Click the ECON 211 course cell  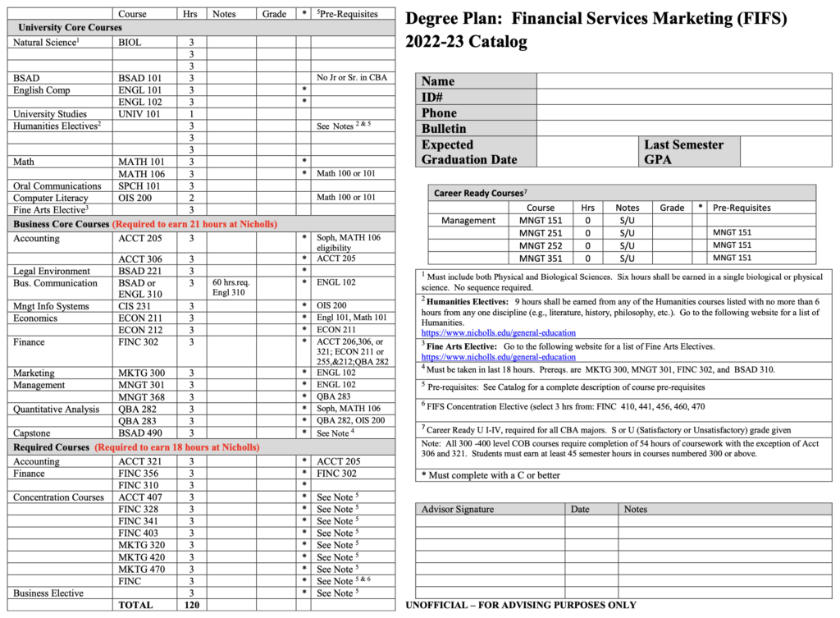[x=144, y=318]
